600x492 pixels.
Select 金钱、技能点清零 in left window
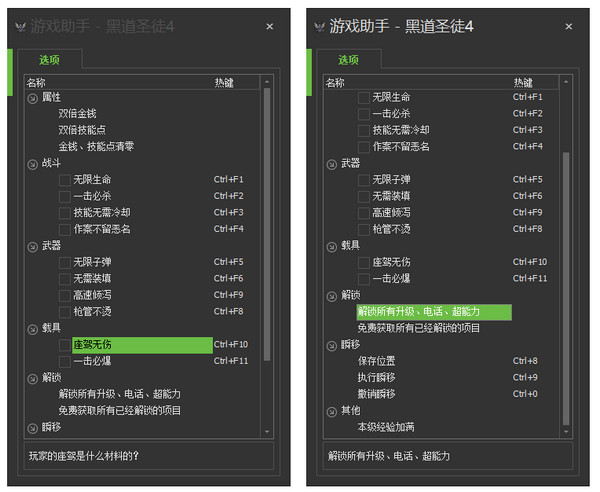96,147
